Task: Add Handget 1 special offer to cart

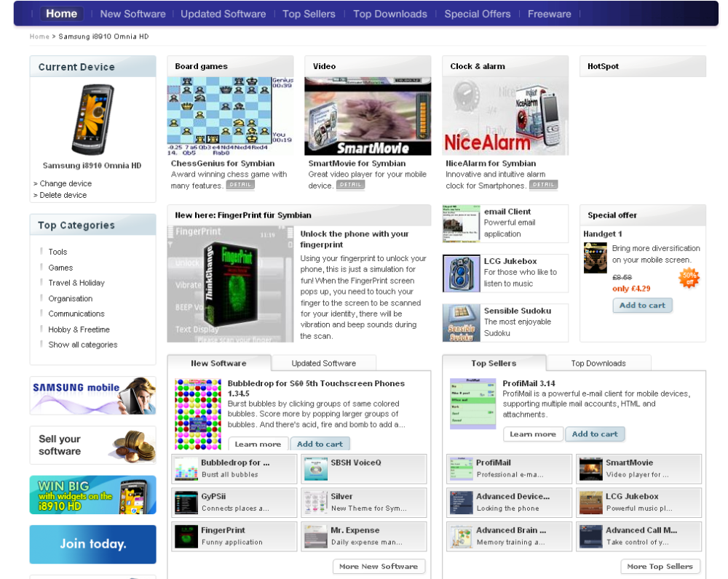Action: [643, 306]
